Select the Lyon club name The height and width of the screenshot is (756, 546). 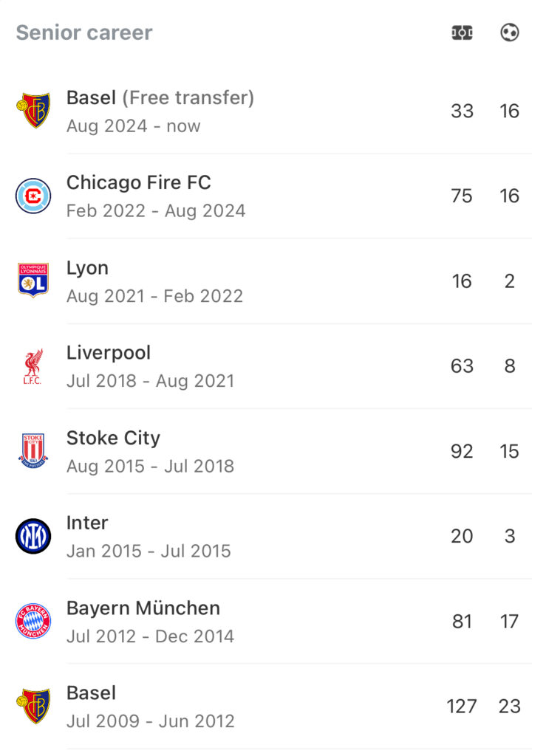87,267
